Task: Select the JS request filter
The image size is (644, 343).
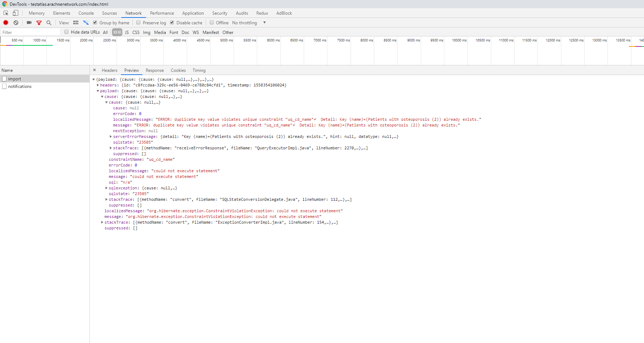Action: point(127,32)
